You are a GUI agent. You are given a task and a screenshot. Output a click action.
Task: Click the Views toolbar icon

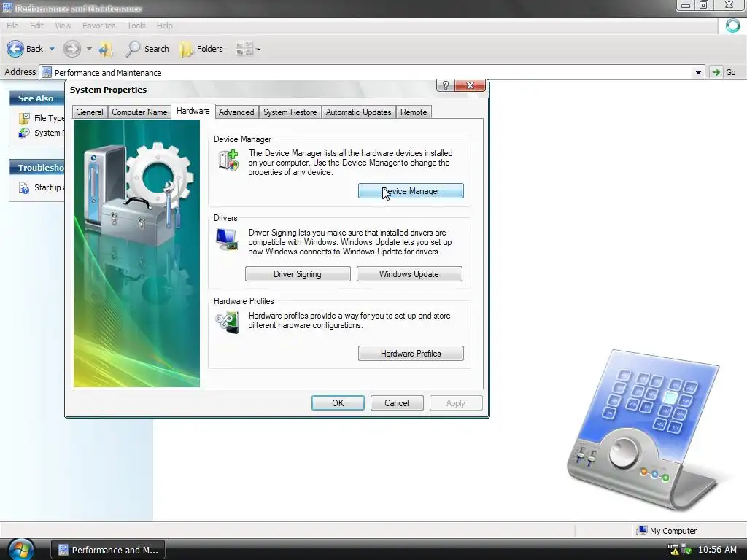[244, 49]
